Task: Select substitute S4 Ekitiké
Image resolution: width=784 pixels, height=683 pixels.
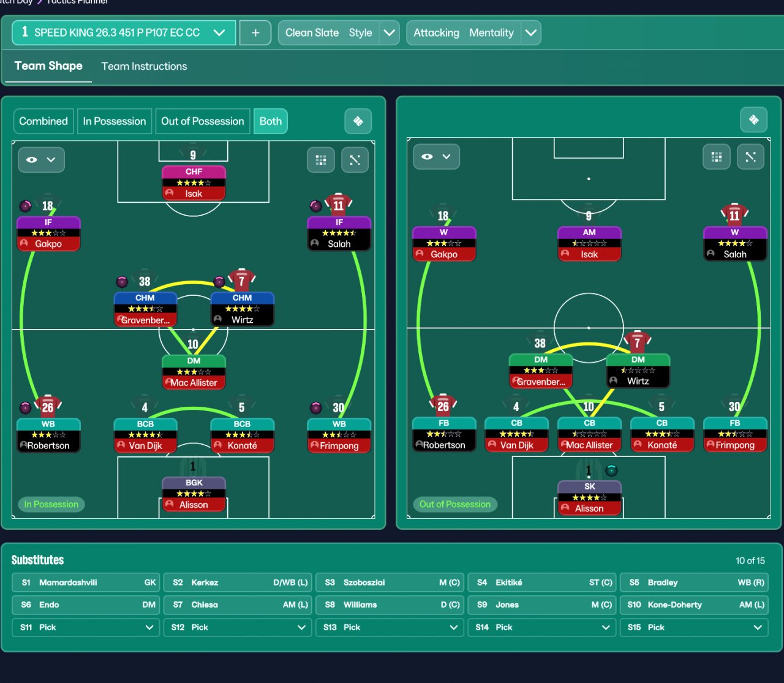Action: pyautogui.click(x=542, y=583)
